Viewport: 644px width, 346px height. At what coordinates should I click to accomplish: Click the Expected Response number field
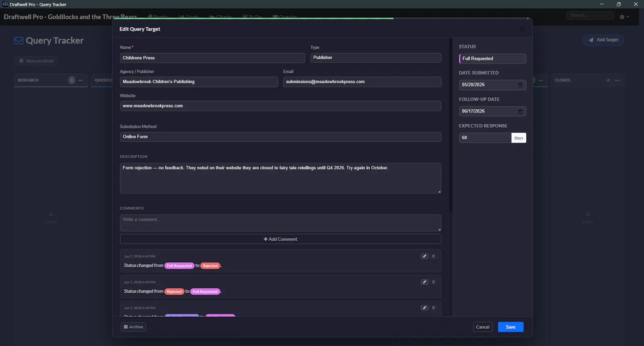click(x=485, y=138)
